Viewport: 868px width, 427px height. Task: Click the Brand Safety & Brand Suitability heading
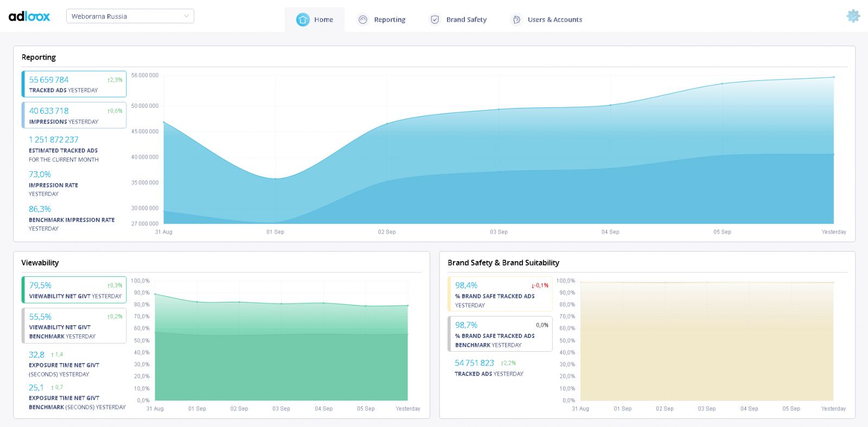(x=503, y=263)
